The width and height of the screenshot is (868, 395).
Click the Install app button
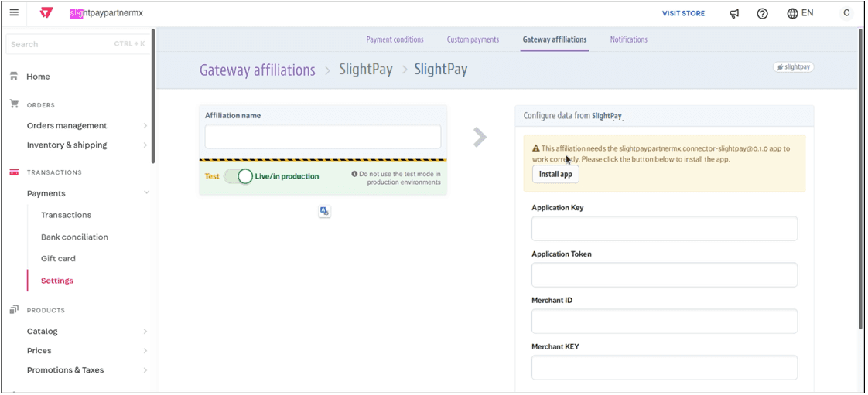[555, 174]
